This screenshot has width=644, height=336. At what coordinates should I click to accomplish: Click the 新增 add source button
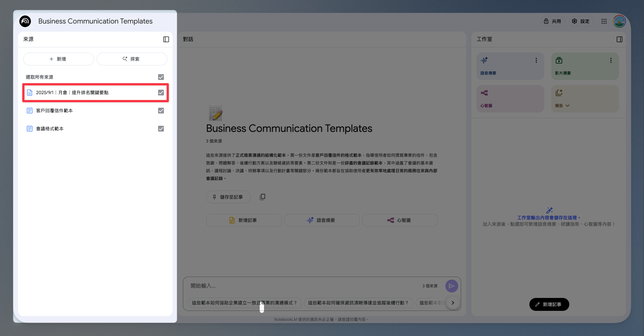click(x=58, y=59)
